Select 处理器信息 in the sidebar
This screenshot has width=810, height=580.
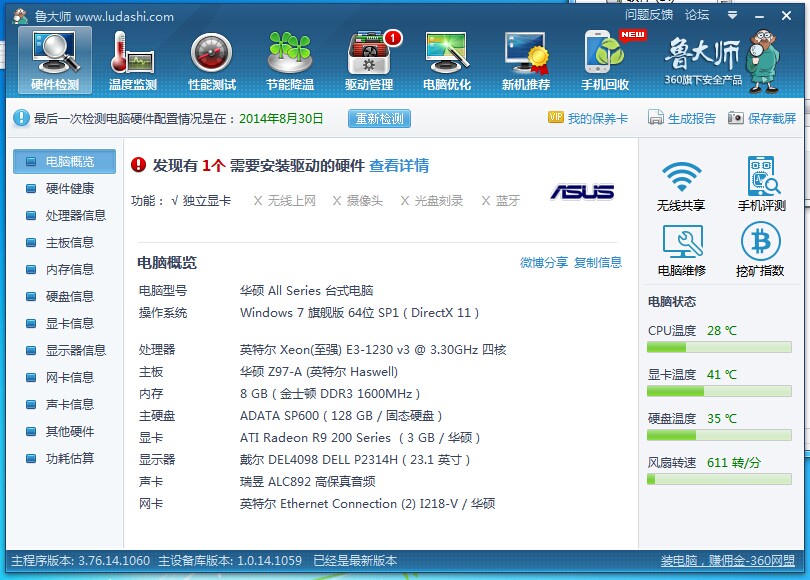coord(65,215)
